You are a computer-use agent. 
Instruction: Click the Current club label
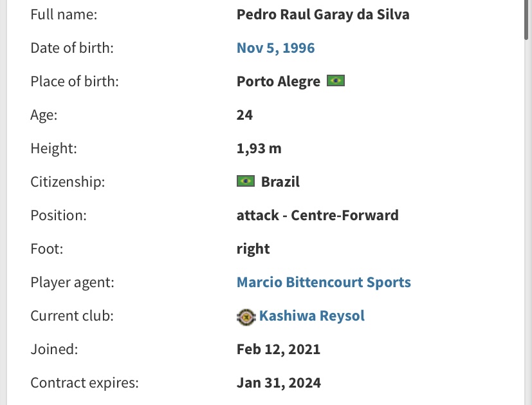72,316
